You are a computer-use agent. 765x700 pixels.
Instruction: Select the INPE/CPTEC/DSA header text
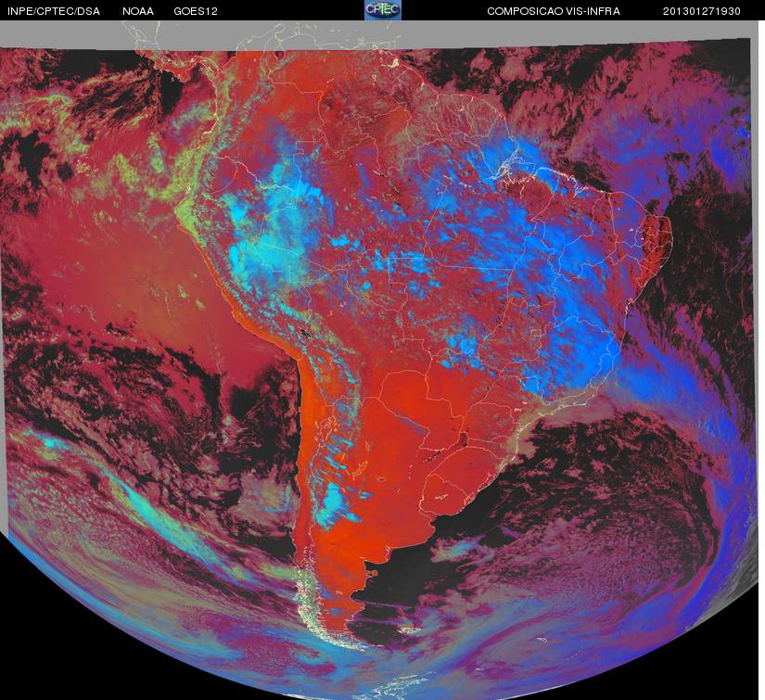coord(53,11)
